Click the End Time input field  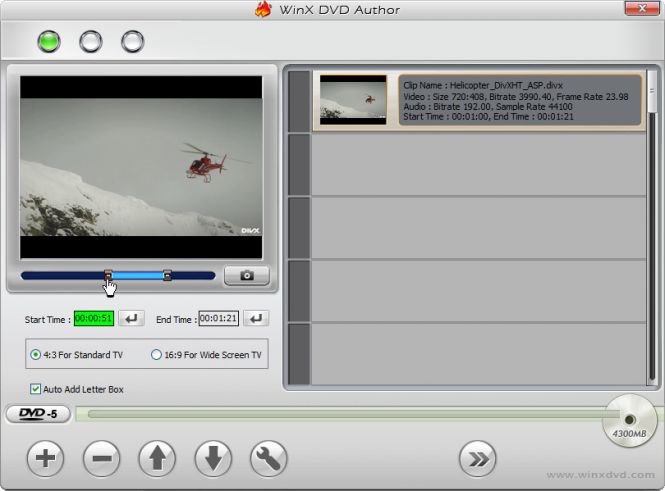[x=218, y=319]
